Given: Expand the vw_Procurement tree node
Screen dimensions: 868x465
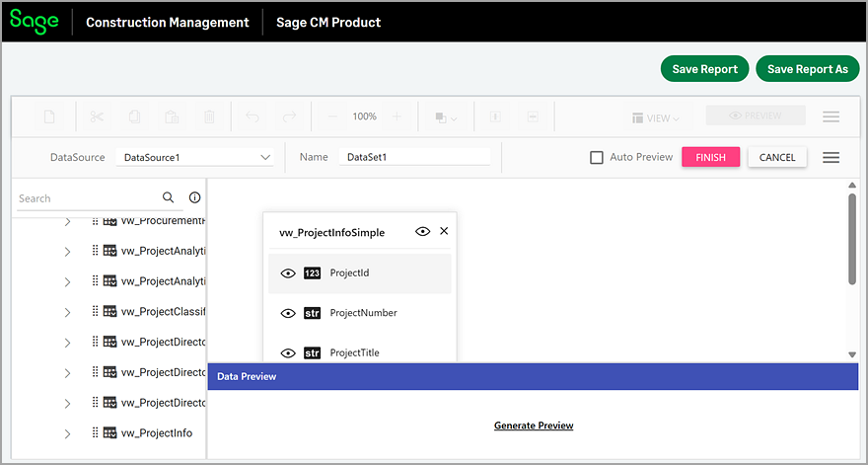Looking at the screenshot, I should (67, 222).
